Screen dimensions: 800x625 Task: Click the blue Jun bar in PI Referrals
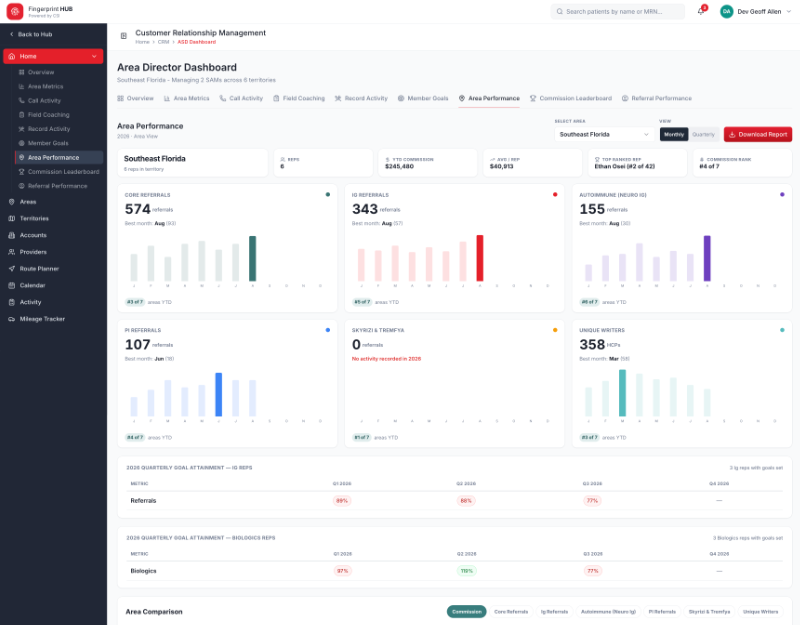point(218,395)
